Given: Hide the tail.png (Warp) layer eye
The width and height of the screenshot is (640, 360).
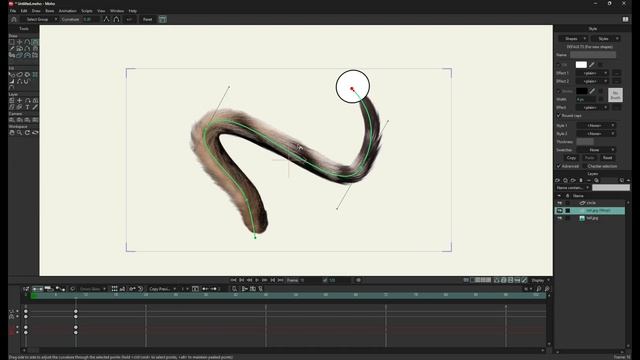Looking at the screenshot, I should pos(560,211).
